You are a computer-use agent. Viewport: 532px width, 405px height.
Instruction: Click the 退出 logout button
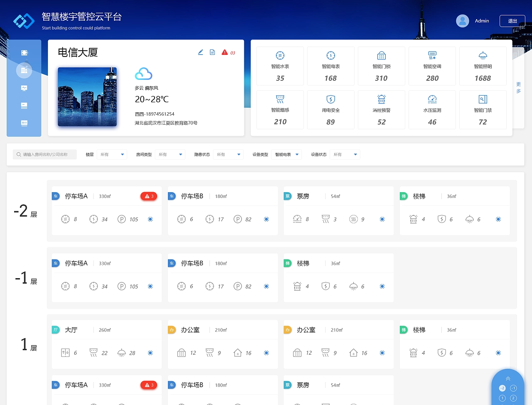coord(512,21)
